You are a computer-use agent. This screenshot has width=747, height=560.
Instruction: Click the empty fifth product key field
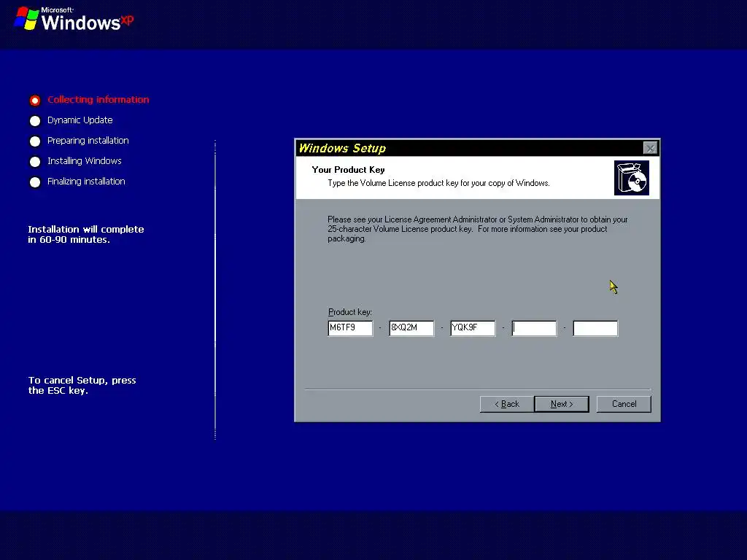coord(595,328)
